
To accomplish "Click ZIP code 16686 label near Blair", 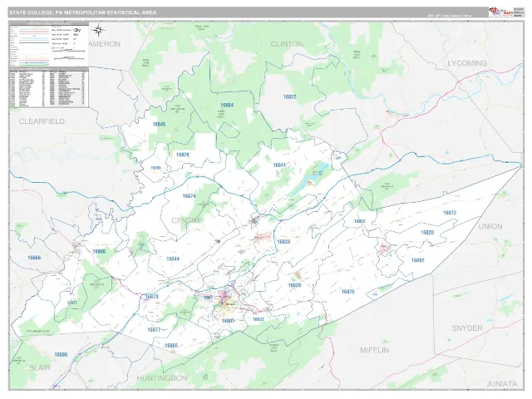I will 61,355.
